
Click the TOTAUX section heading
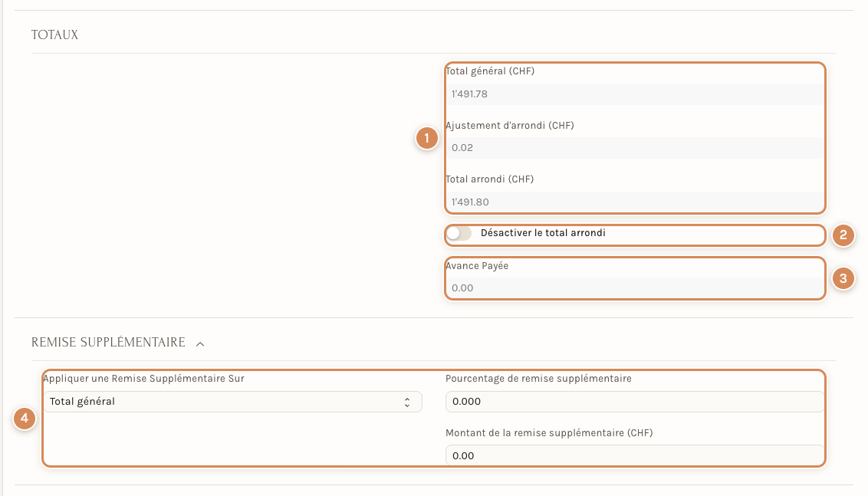click(x=54, y=34)
